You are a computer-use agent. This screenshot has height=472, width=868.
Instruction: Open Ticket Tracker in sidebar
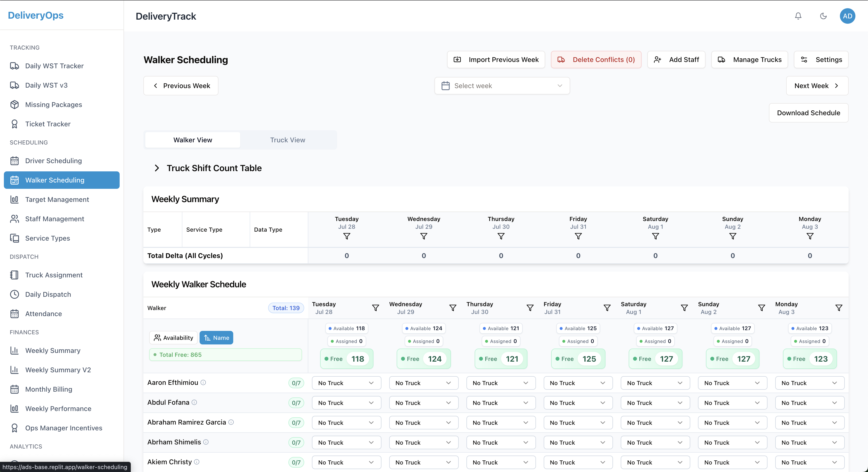pyautogui.click(x=62, y=124)
